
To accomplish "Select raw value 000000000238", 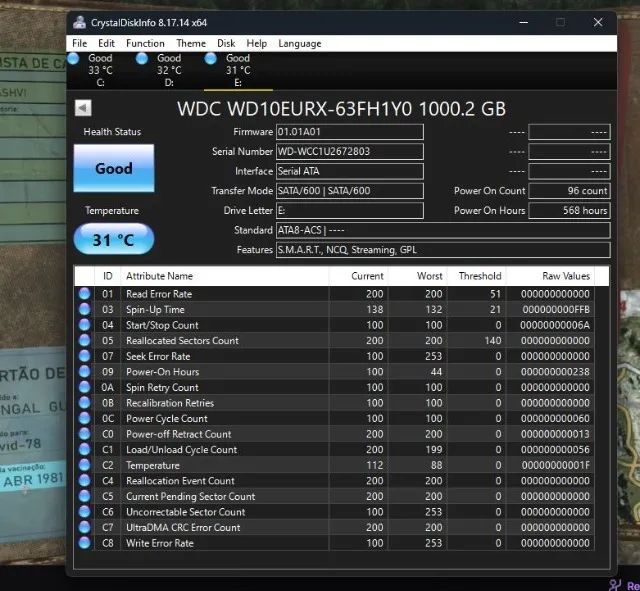I will pyautogui.click(x=555, y=372).
